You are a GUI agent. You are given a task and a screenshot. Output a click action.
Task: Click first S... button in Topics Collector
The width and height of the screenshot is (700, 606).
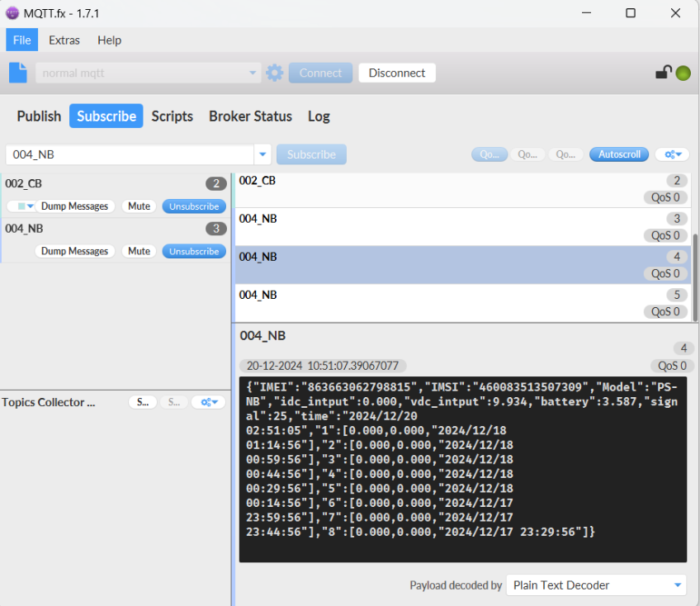pyautogui.click(x=143, y=402)
